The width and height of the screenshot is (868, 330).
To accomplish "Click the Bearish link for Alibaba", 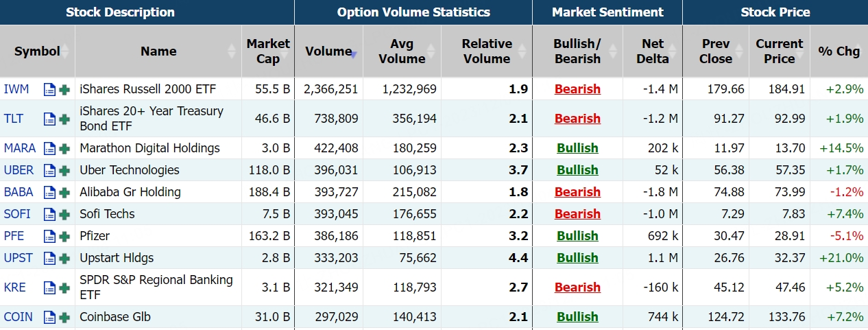I will click(x=577, y=192).
